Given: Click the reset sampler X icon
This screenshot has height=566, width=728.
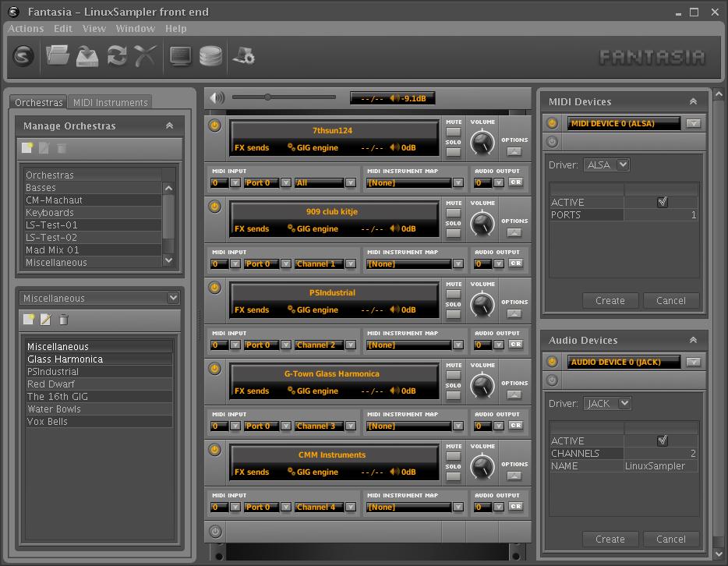Looking at the screenshot, I should [x=146, y=56].
